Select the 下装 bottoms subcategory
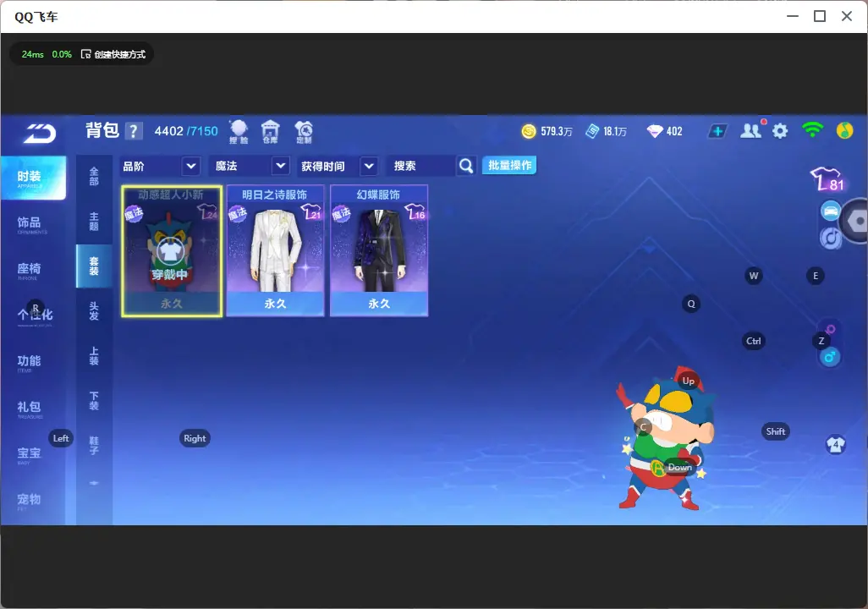Image resolution: width=868 pixels, height=609 pixels. tap(94, 401)
